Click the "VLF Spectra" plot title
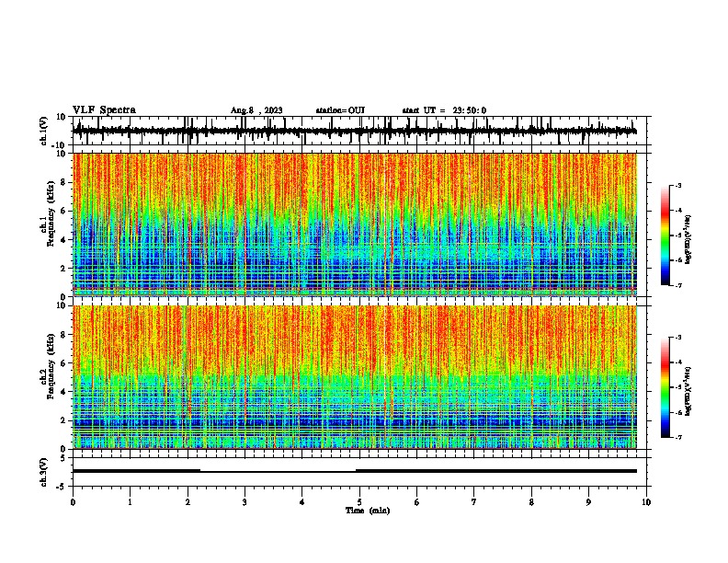 104,110
